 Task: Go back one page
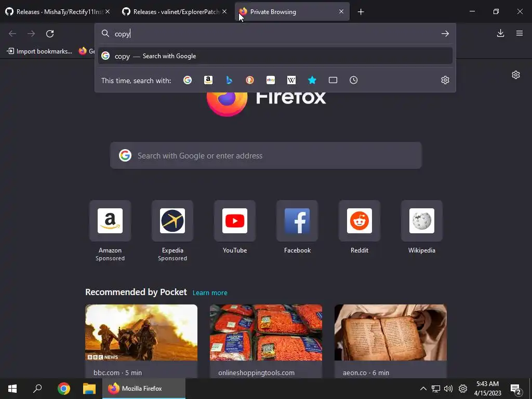12,34
